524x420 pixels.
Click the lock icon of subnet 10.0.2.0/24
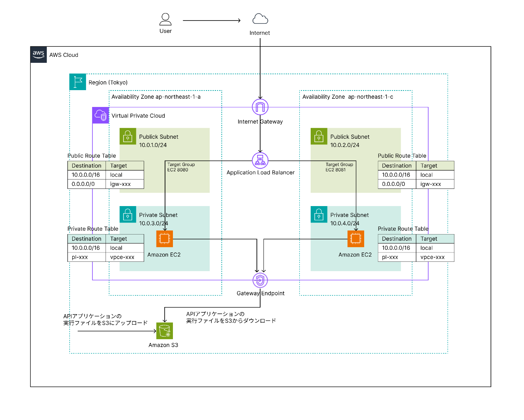point(319,136)
